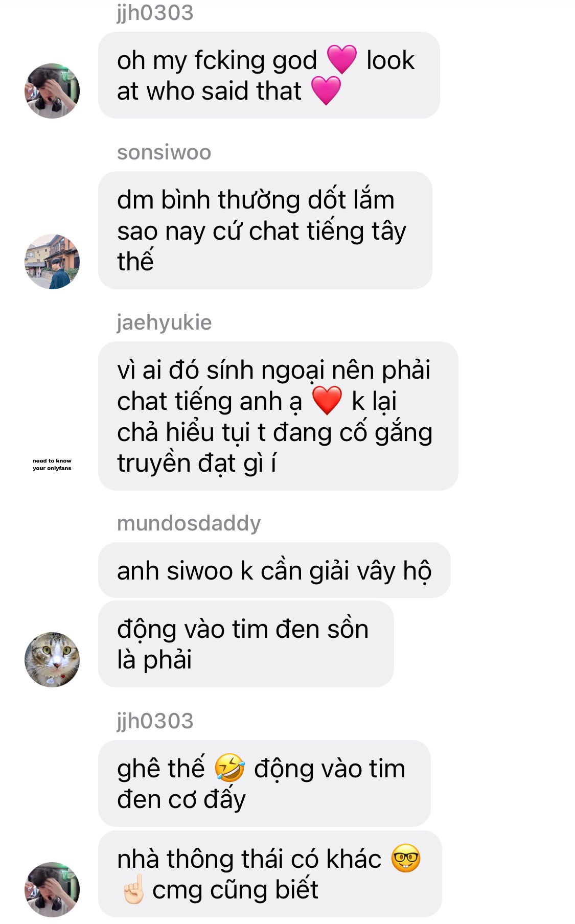Open jjh0303's profile picture at top
The width and height of the screenshot is (575, 924).
pyautogui.click(x=52, y=91)
